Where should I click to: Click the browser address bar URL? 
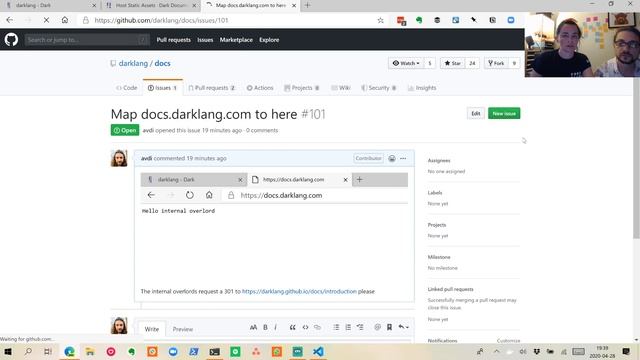[161, 20]
